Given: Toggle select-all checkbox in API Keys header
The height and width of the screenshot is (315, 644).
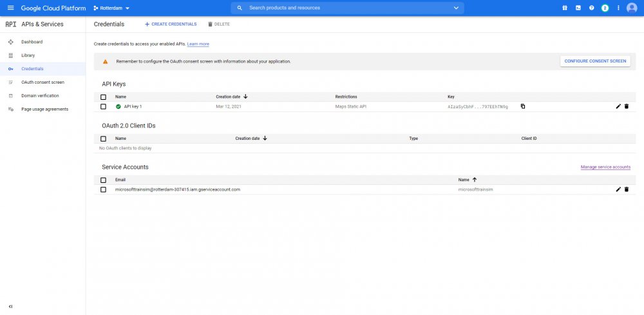Looking at the screenshot, I should (x=103, y=97).
